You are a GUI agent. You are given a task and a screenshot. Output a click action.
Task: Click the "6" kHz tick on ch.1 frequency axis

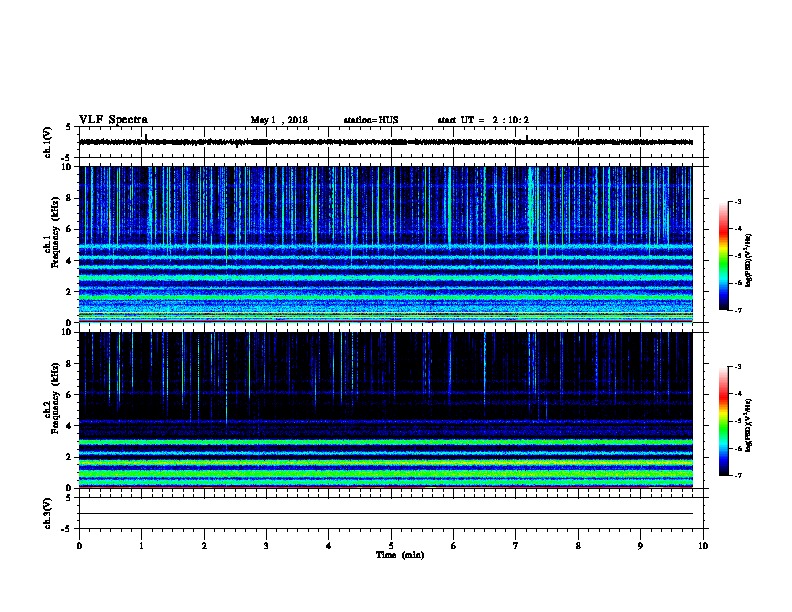[x=69, y=229]
